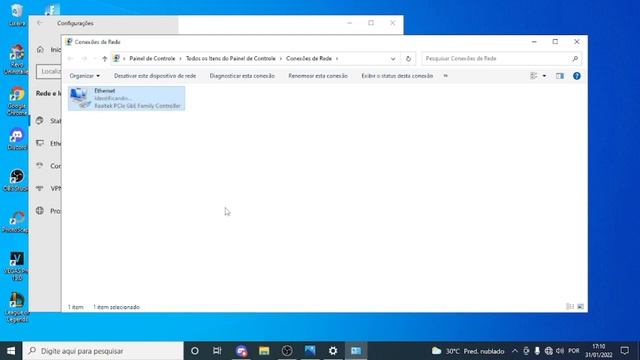Expand the view options dropdown arrow

(544, 76)
